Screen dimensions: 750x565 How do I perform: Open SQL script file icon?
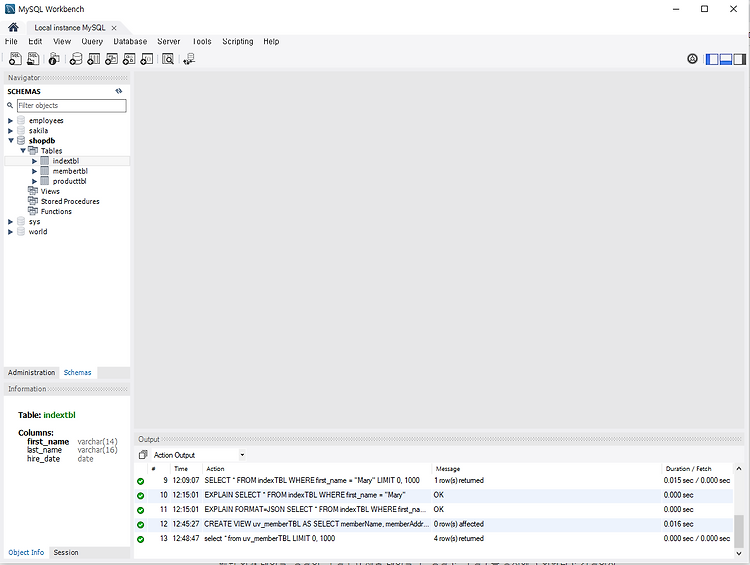pyautogui.click(x=33, y=59)
